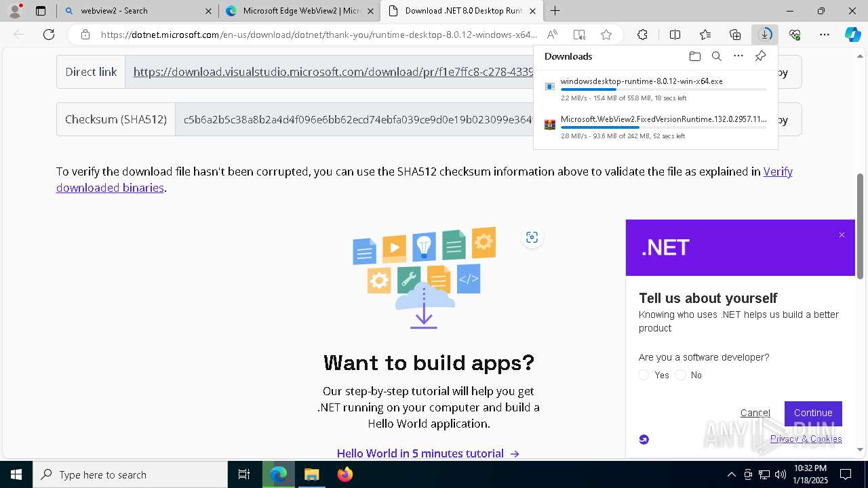Close the webview2 - Search tab
The width and height of the screenshot is (868, 488).
208,11
